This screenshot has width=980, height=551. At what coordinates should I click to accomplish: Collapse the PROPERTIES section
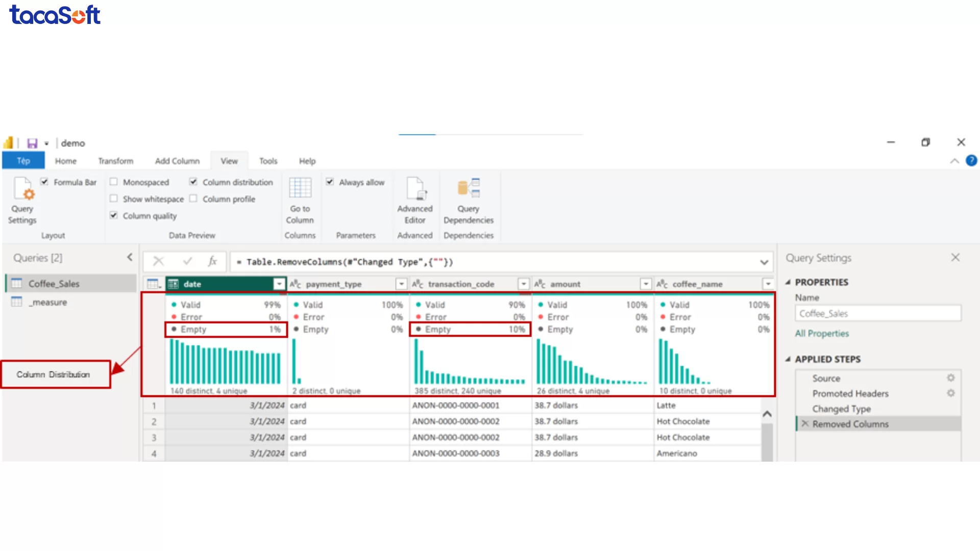pos(788,282)
